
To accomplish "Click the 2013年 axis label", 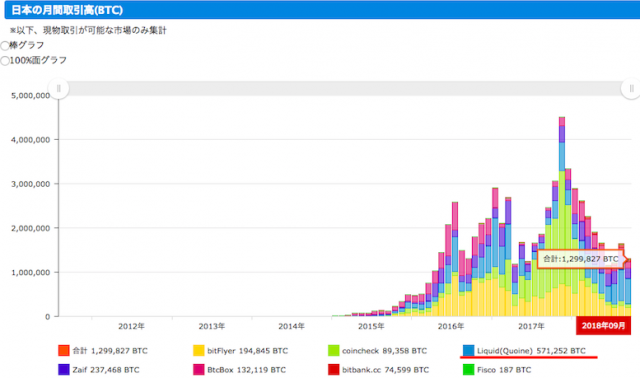I will (x=211, y=326).
